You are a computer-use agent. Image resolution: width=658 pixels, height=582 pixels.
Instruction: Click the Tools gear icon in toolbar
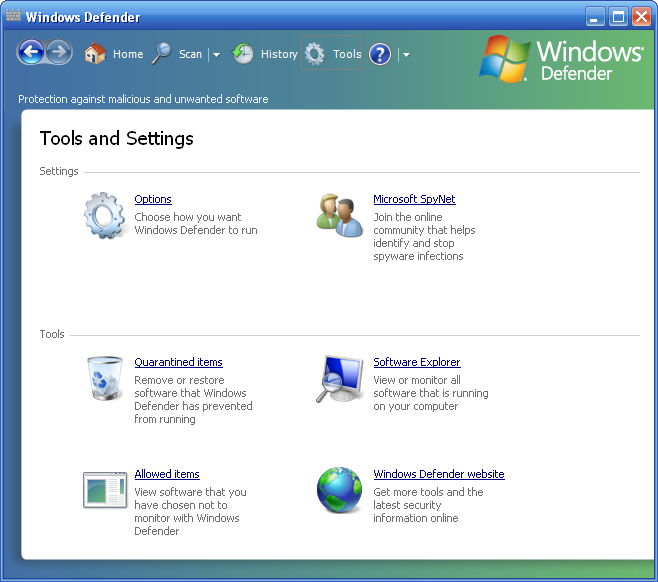[x=315, y=54]
